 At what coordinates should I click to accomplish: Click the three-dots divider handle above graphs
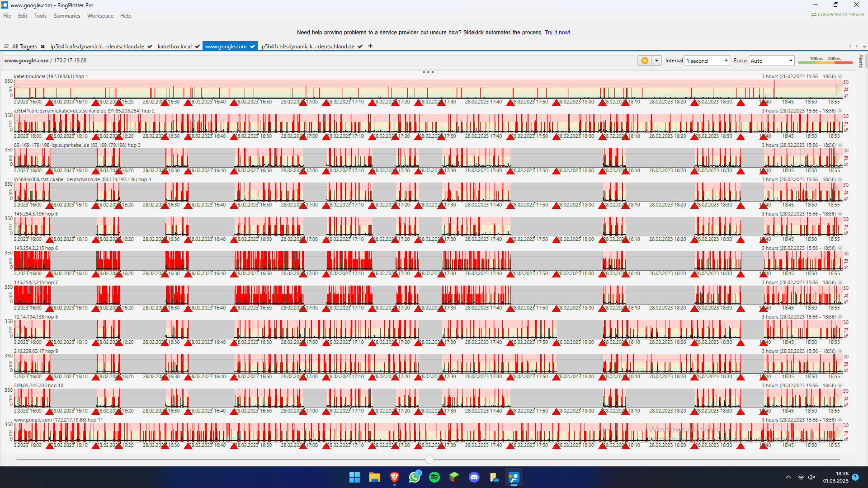tap(428, 72)
